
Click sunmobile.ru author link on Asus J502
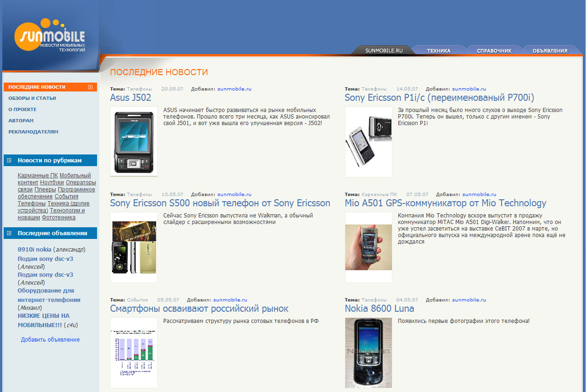coord(234,89)
